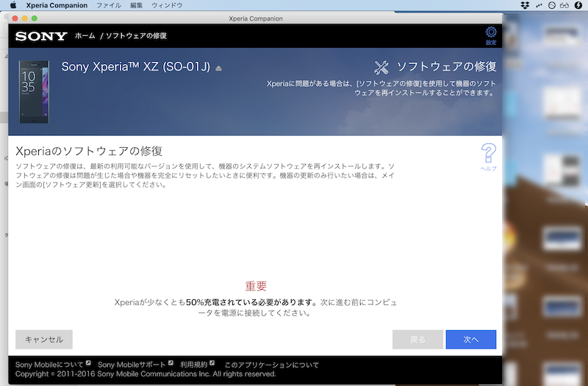Click the eject icon beside SO-01J
588x386 pixels.
pyautogui.click(x=218, y=68)
